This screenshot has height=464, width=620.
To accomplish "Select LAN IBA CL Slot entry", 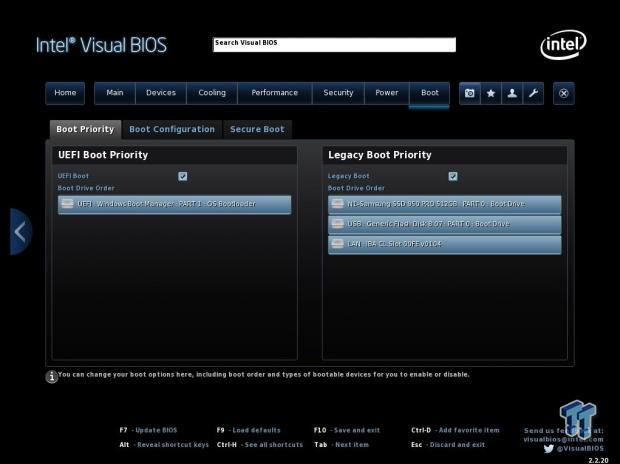I will pos(444,244).
